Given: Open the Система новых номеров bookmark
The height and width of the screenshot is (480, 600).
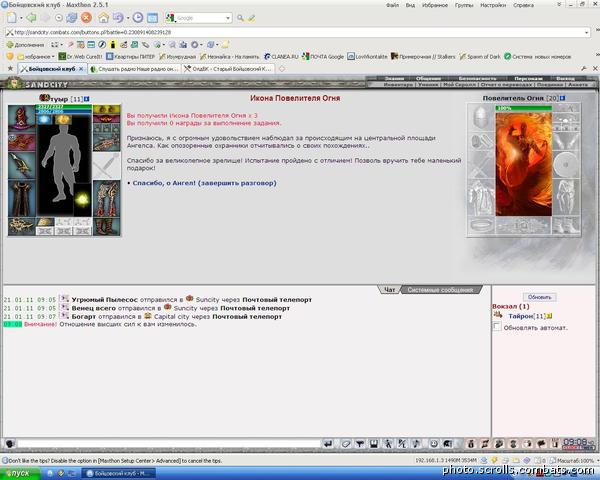Looking at the screenshot, I should (x=538, y=57).
